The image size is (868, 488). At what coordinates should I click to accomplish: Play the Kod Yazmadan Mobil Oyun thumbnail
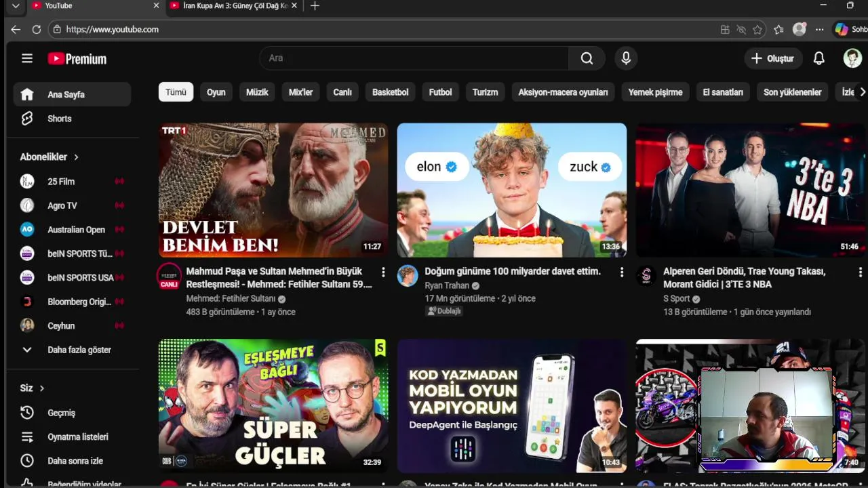tap(512, 405)
